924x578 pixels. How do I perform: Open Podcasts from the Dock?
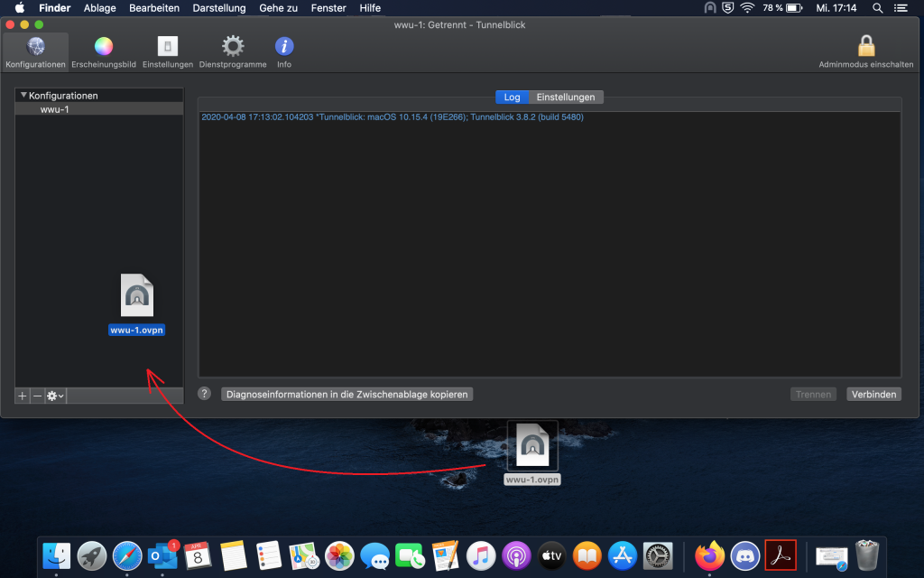516,555
